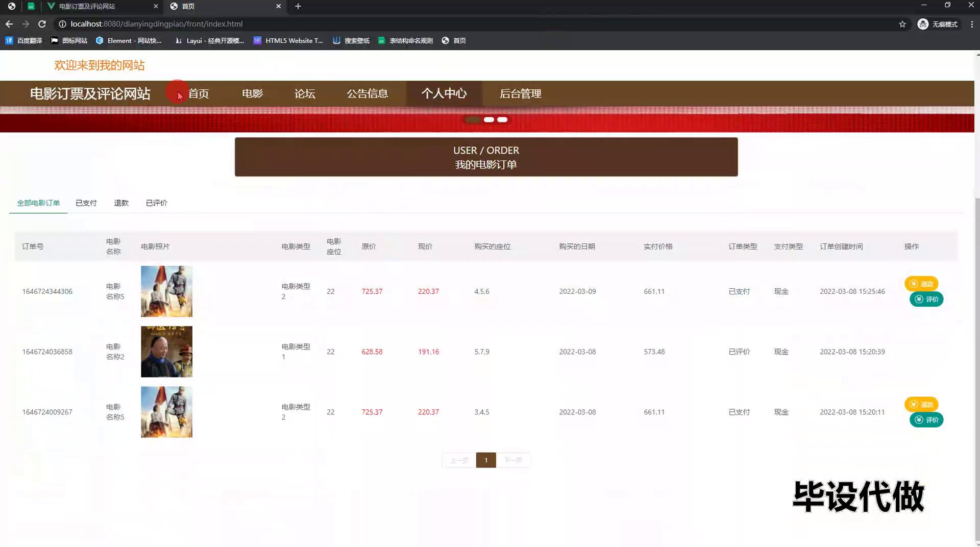
Task: Select the third carousel indicator dot
Action: coord(502,119)
